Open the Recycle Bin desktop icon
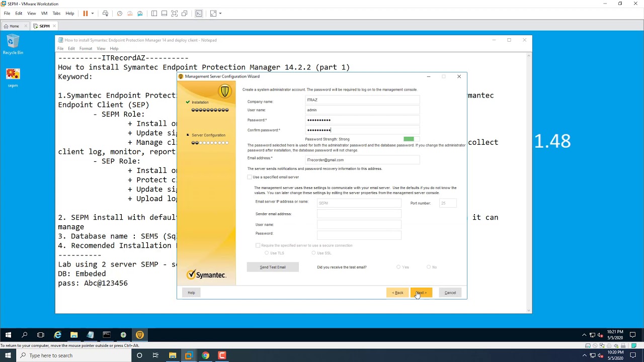This screenshot has height=362, width=644. [x=13, y=45]
